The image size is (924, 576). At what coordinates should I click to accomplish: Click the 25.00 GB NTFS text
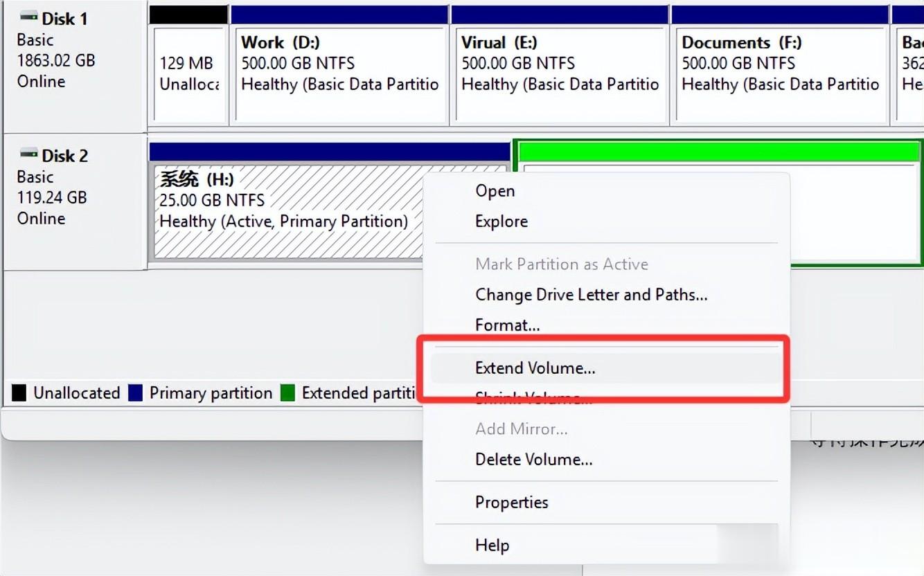213,201
